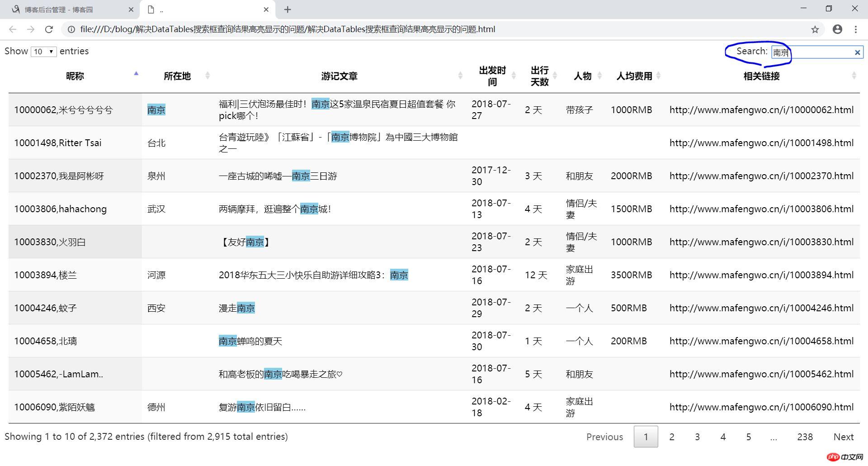
Task: Switch to 博客后台管理 tab
Action: [59, 10]
